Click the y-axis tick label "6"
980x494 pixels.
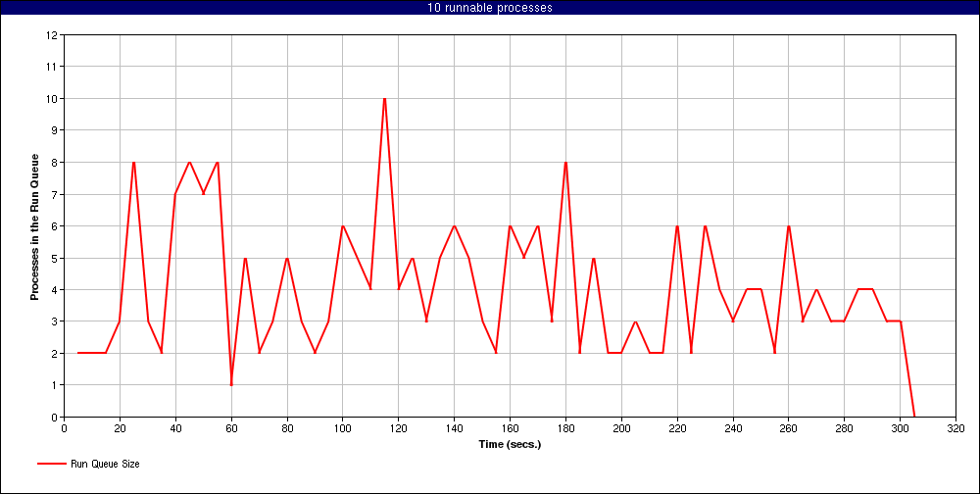tap(55, 225)
